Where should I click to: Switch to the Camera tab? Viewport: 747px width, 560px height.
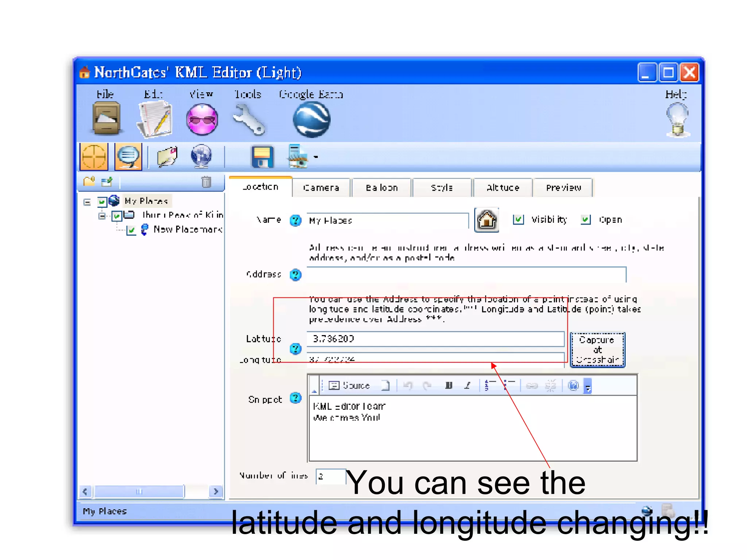click(321, 188)
